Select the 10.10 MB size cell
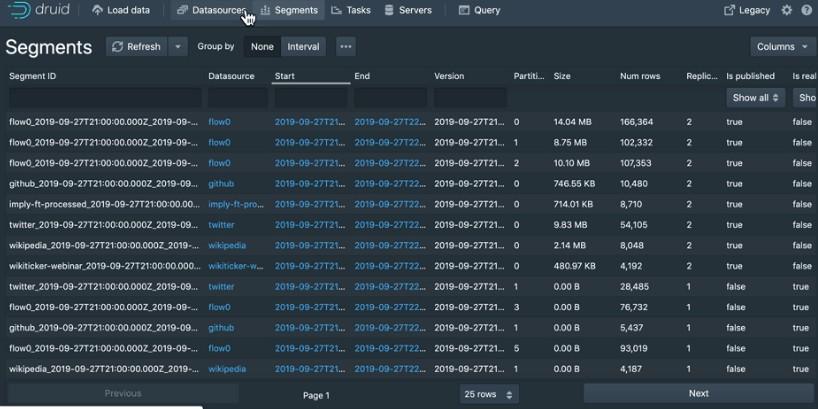The image size is (818, 409). [572, 163]
